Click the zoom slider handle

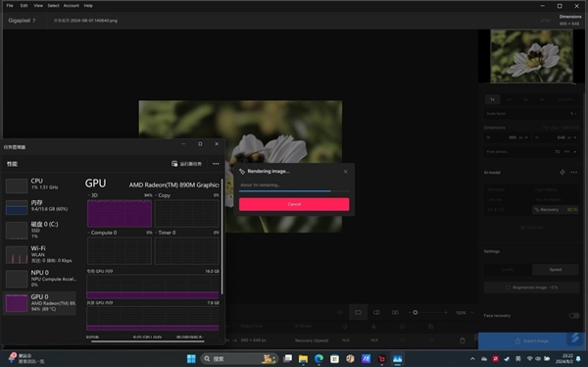(x=416, y=312)
